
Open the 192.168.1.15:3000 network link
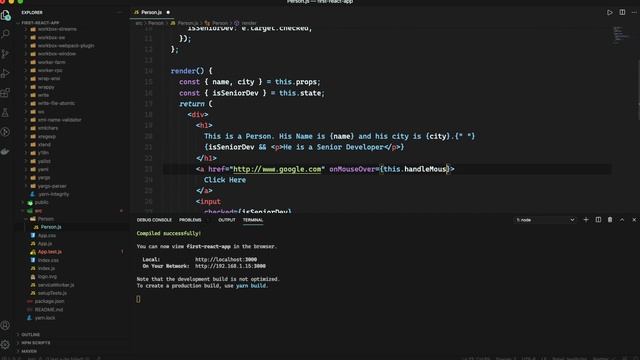(x=230, y=266)
